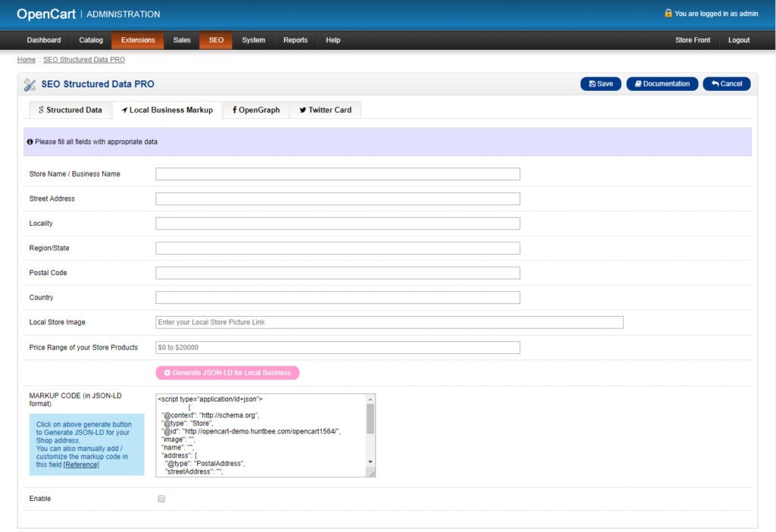Click the markup textarea scroll-down arrow
This screenshot has width=776, height=532.
371,462
